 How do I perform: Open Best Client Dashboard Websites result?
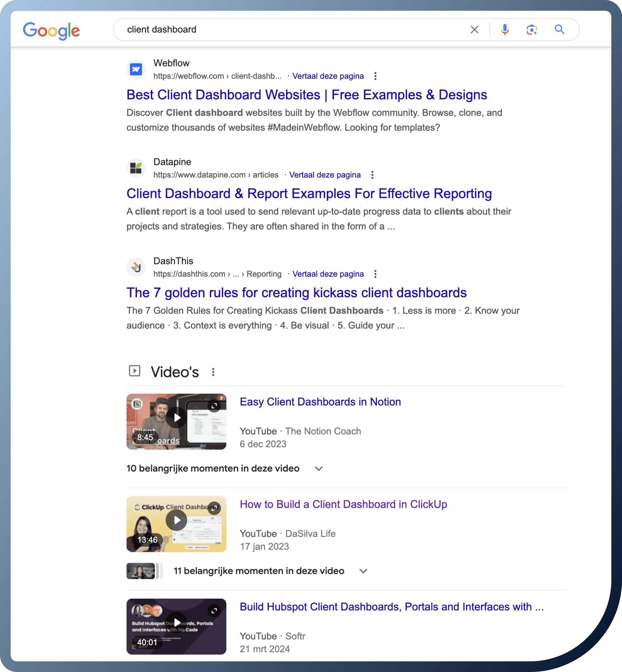click(307, 95)
